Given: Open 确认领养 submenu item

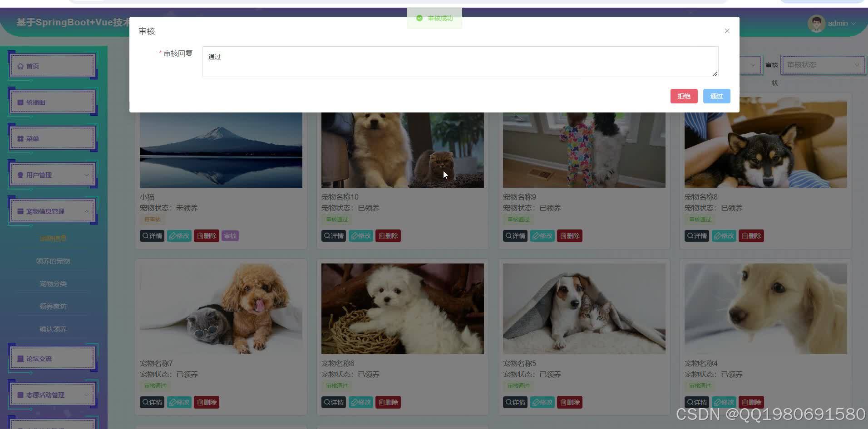Looking at the screenshot, I should coord(53,329).
